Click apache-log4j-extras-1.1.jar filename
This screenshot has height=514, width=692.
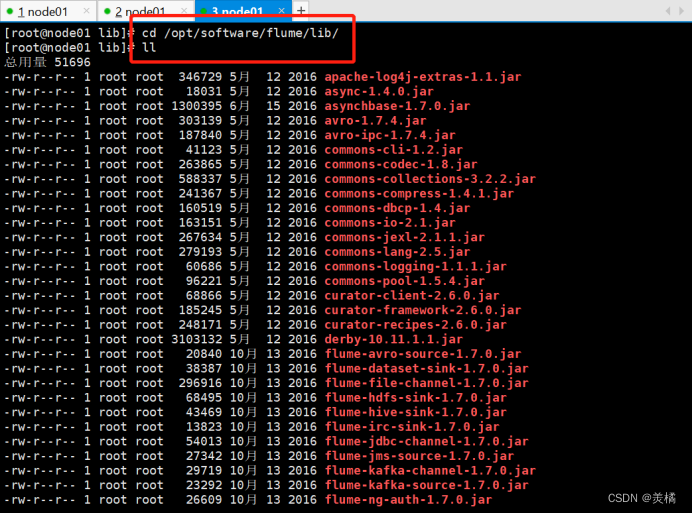pos(423,77)
